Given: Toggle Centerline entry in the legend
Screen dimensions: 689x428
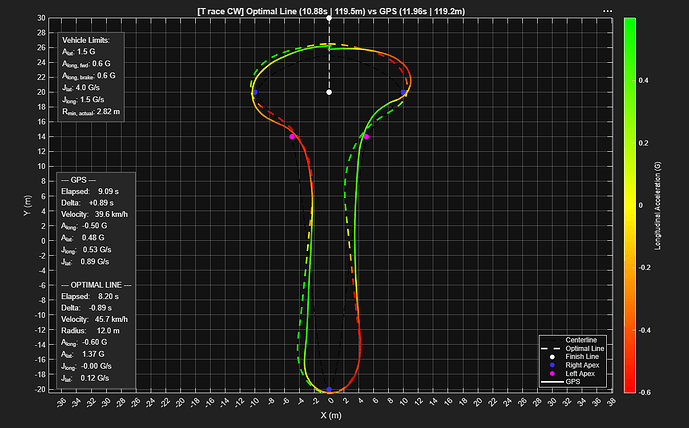Looking at the screenshot, I should pos(573,340).
